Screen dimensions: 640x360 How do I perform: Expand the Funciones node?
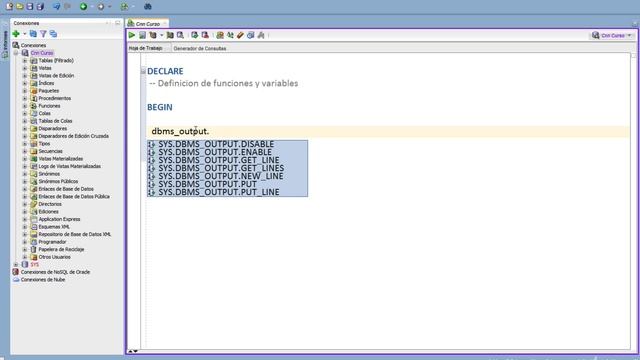pos(25,106)
